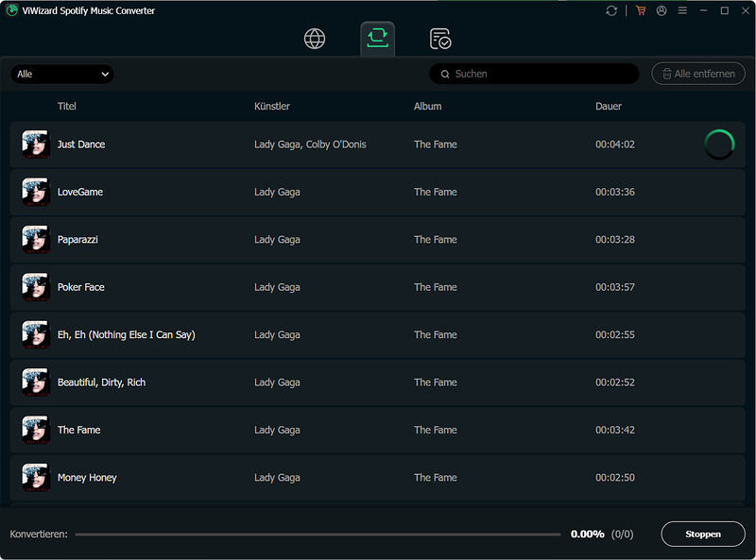Viewport: 756px width, 560px height.
Task: Select the Poker Face track title
Action: 81,287
